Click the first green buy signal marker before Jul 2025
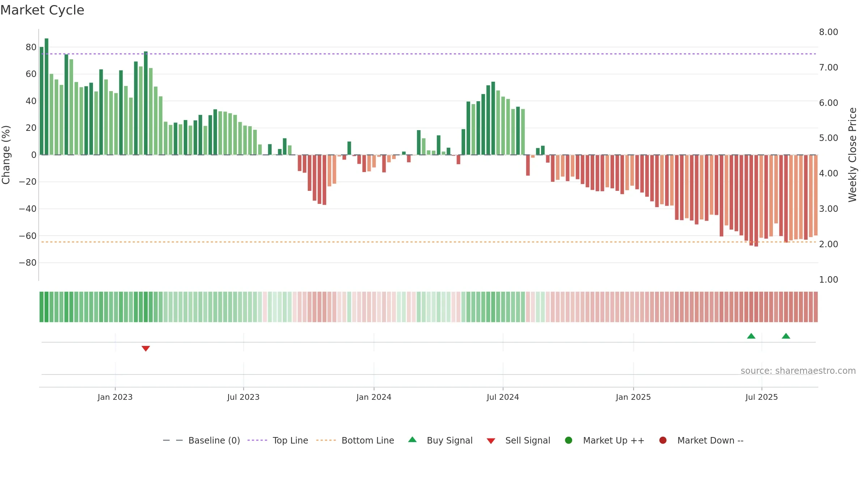Image resolution: width=868 pixels, height=488 pixels. pos(751,336)
